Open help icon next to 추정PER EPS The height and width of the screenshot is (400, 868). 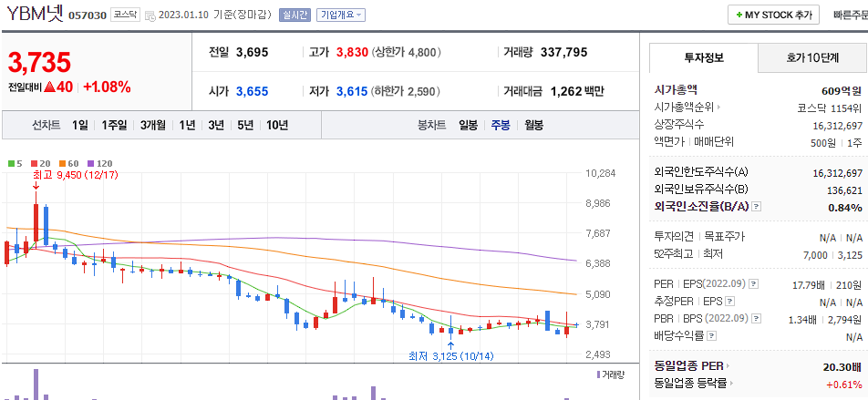click(x=730, y=302)
